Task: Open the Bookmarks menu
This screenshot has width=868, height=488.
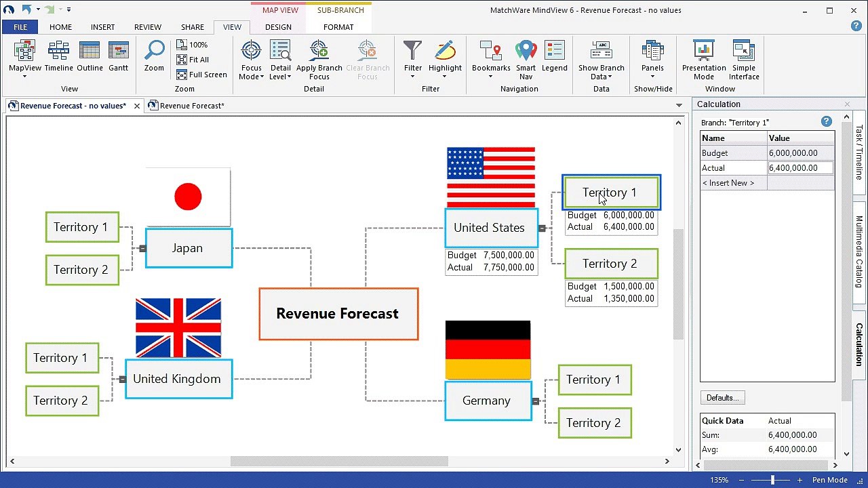Action: pyautogui.click(x=491, y=58)
